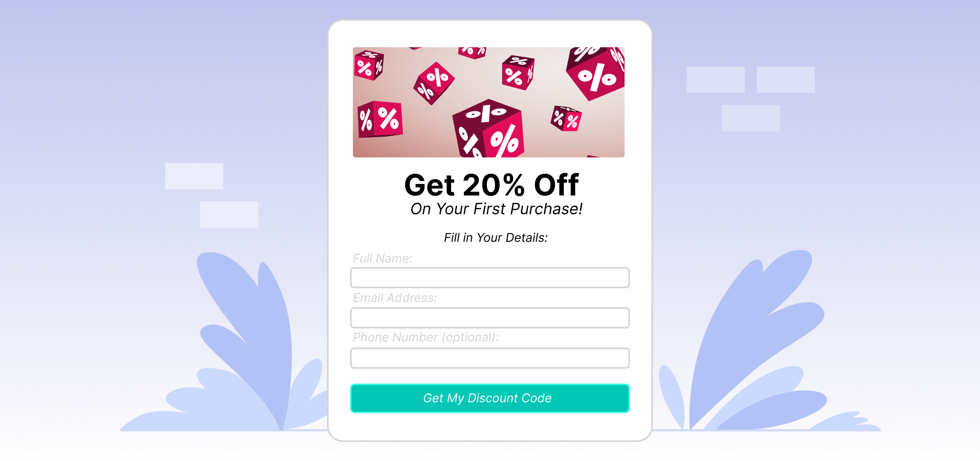
Task: Select the Phone Number (optional) field
Action: pos(490,358)
